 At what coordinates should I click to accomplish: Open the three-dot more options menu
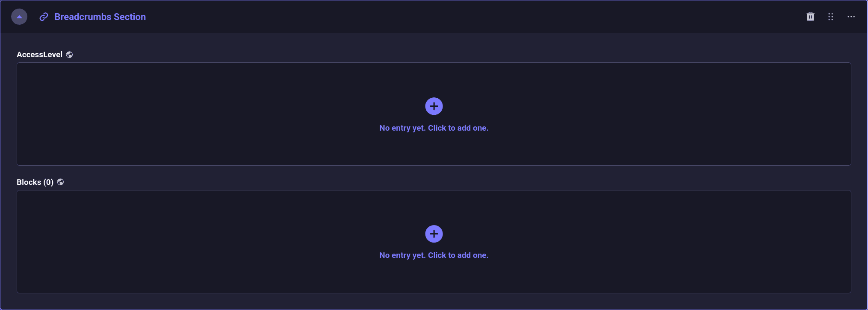coord(851,17)
